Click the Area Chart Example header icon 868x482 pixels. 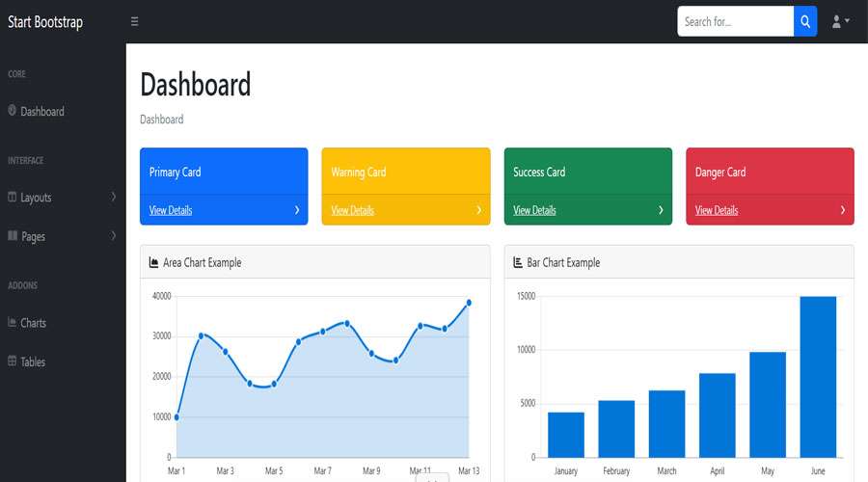[x=154, y=262]
